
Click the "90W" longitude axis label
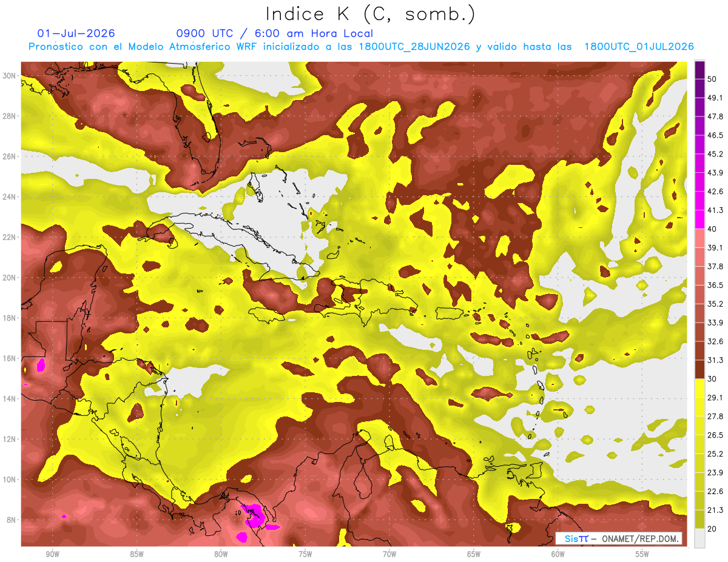click(x=52, y=554)
